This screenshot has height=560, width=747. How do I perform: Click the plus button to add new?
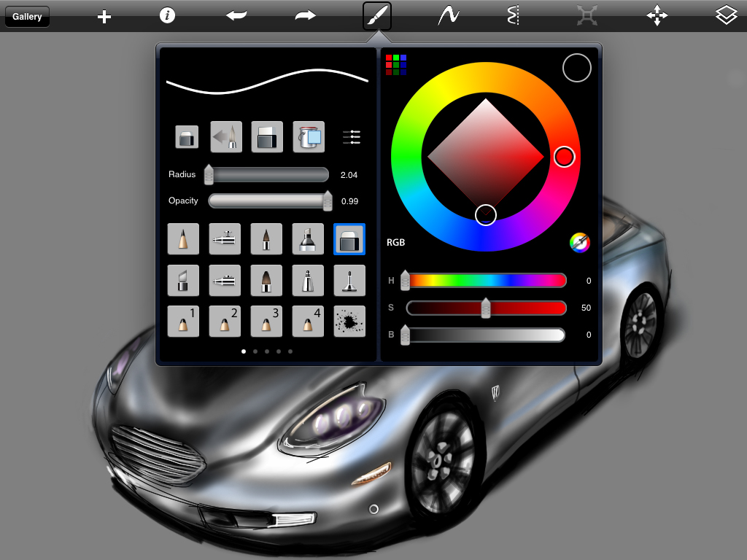[104, 16]
